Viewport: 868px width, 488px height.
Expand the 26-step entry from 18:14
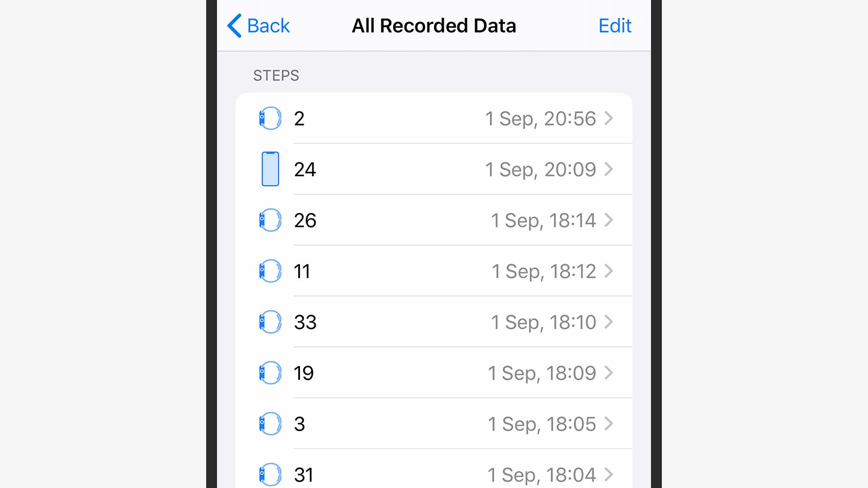434,220
